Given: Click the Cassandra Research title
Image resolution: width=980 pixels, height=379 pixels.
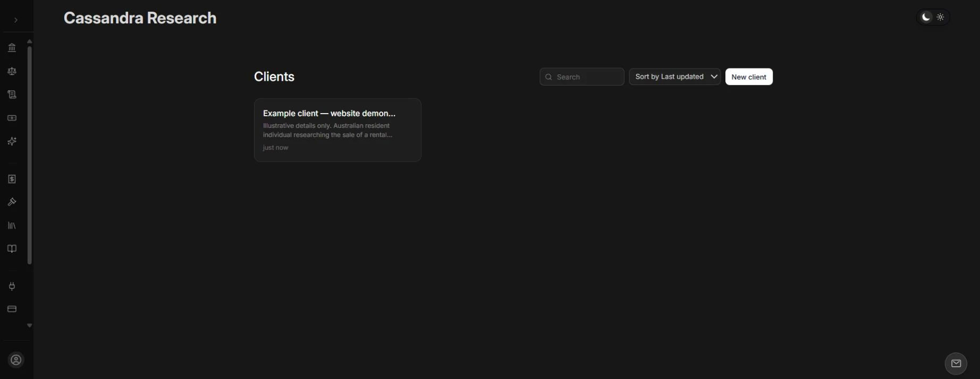Looking at the screenshot, I should pyautogui.click(x=140, y=18).
